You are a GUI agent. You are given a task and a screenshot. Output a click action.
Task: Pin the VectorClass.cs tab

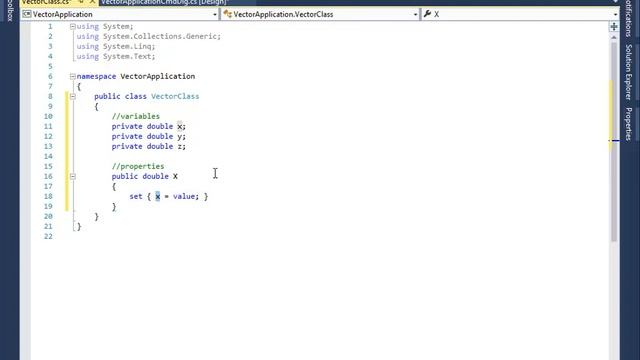[81, 2]
